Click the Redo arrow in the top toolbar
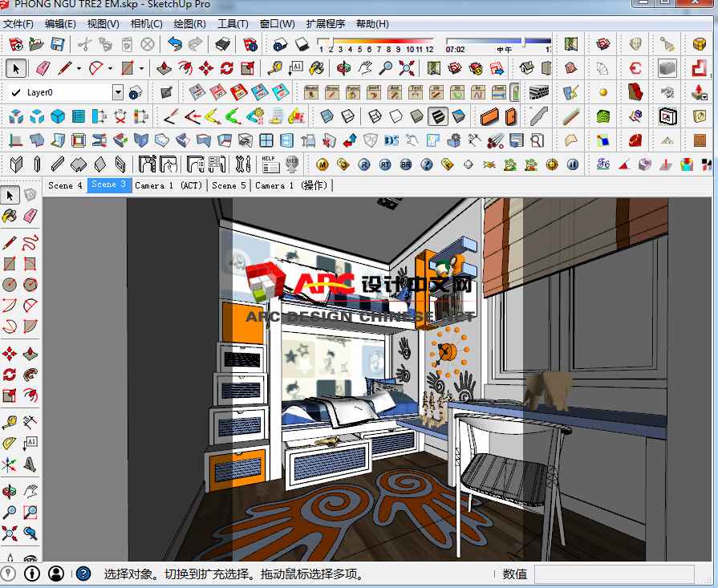 tap(196, 44)
